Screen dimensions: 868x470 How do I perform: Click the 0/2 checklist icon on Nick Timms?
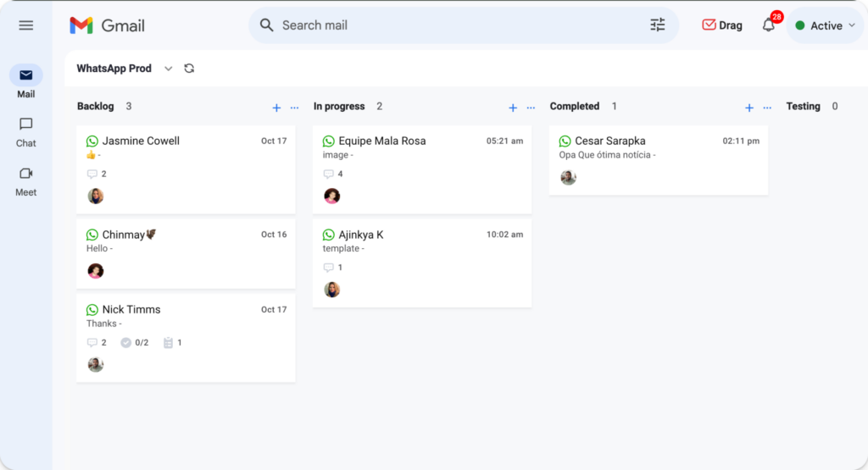[x=125, y=343]
